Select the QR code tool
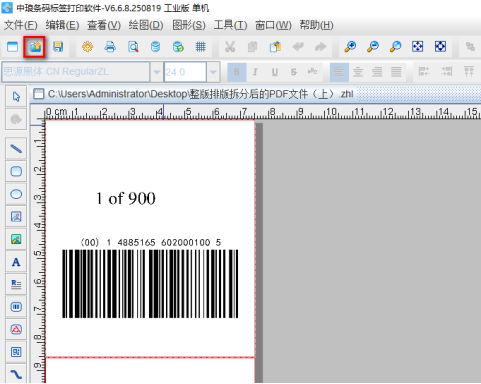Image resolution: width=481 pixels, height=384 pixels. point(16,352)
